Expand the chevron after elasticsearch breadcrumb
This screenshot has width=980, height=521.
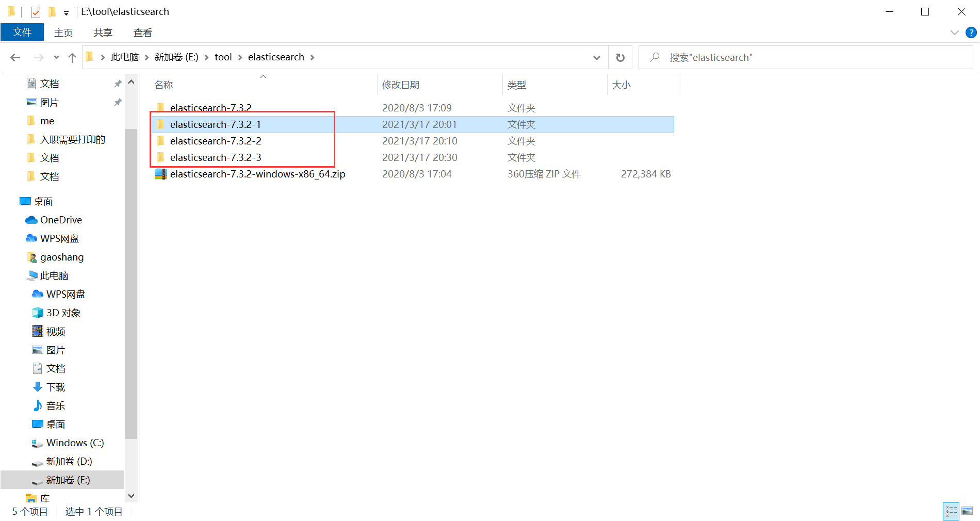click(312, 57)
